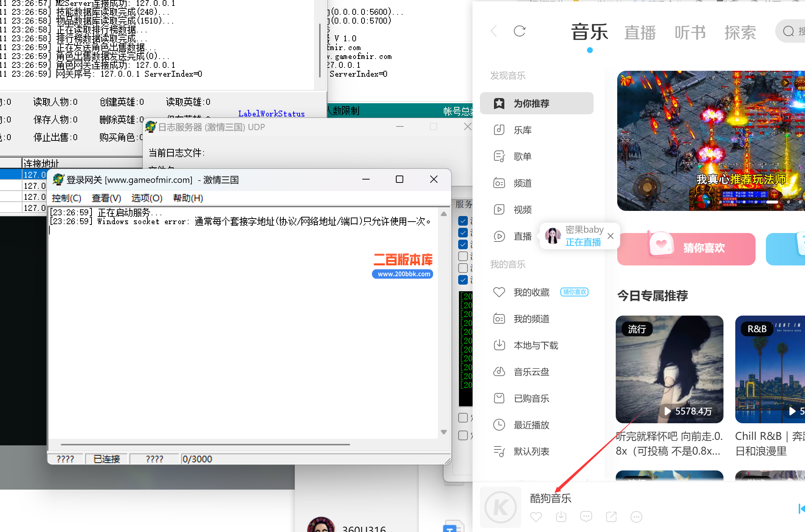Open more options in player bar
Image resolution: width=805 pixels, height=532 pixels.
point(636,517)
